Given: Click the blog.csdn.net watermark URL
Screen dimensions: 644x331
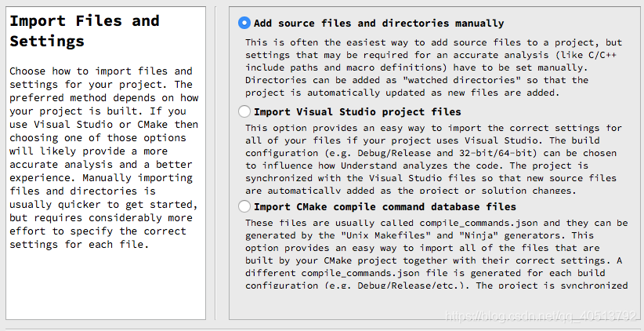Looking at the screenshot, I should click(x=539, y=315).
